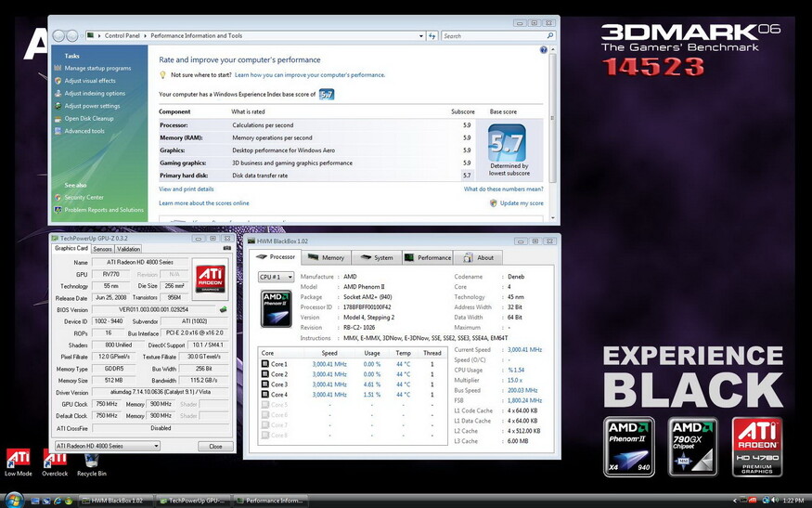The height and width of the screenshot is (508, 812).
Task: Click the base score 5.7 badge icon
Action: click(507, 142)
